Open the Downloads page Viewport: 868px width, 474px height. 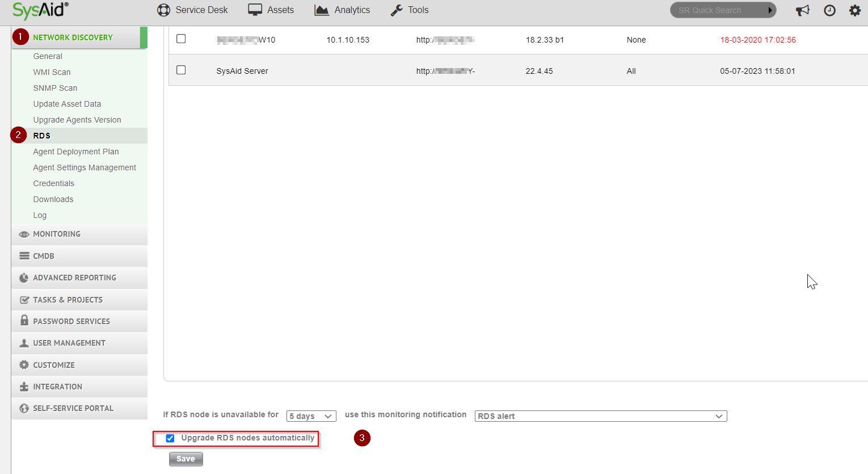point(53,199)
